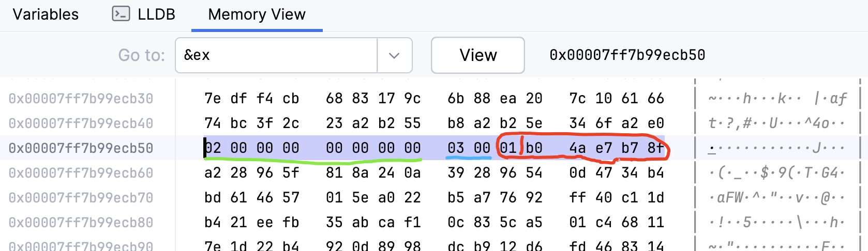This screenshot has height=251, width=868.
Task: Select memory row address 0x00007ff7b99ecb80
Action: click(81, 223)
